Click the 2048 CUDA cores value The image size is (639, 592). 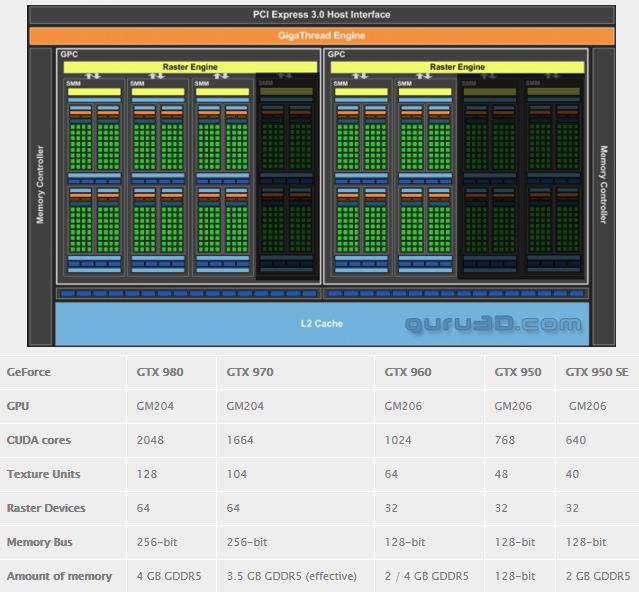(x=150, y=440)
